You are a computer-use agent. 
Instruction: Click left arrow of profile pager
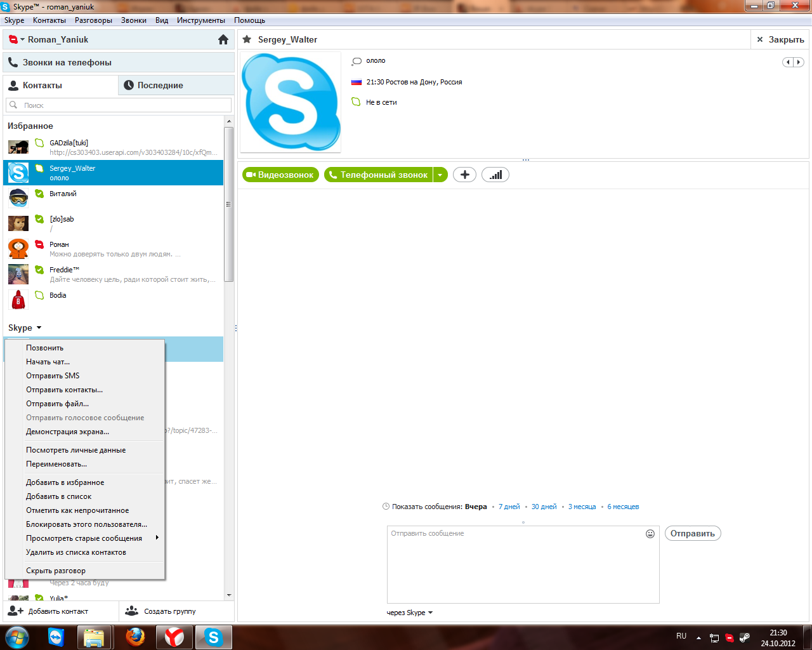[x=788, y=62]
